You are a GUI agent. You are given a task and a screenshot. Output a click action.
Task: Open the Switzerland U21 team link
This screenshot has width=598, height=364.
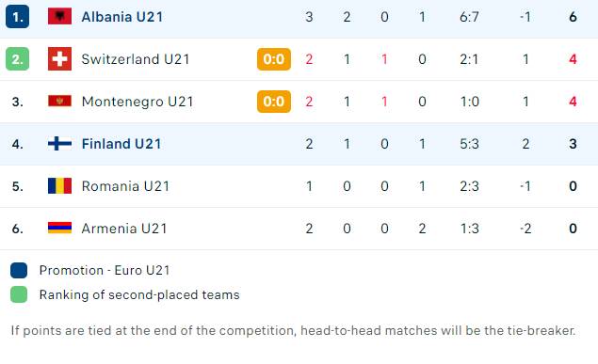136,59
